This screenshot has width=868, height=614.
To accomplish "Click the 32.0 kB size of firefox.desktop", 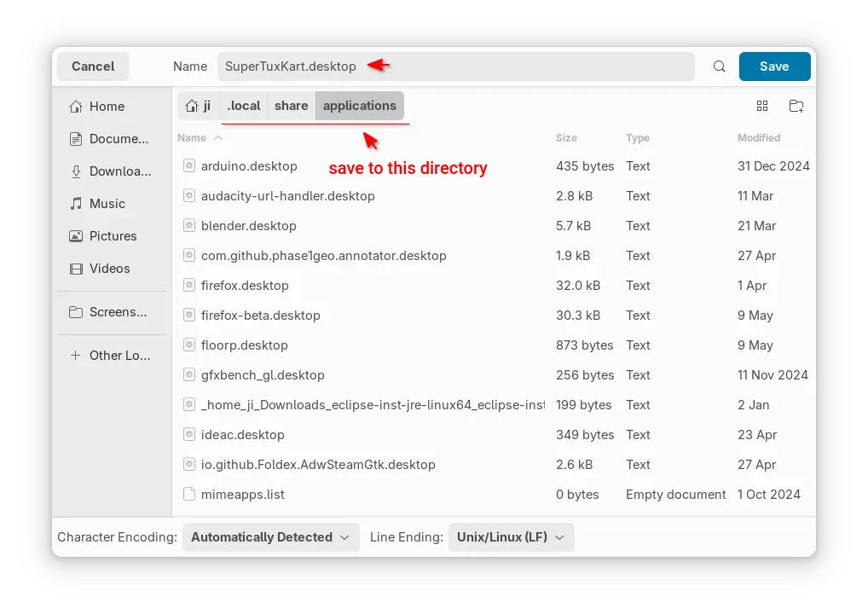I will pyautogui.click(x=578, y=286).
